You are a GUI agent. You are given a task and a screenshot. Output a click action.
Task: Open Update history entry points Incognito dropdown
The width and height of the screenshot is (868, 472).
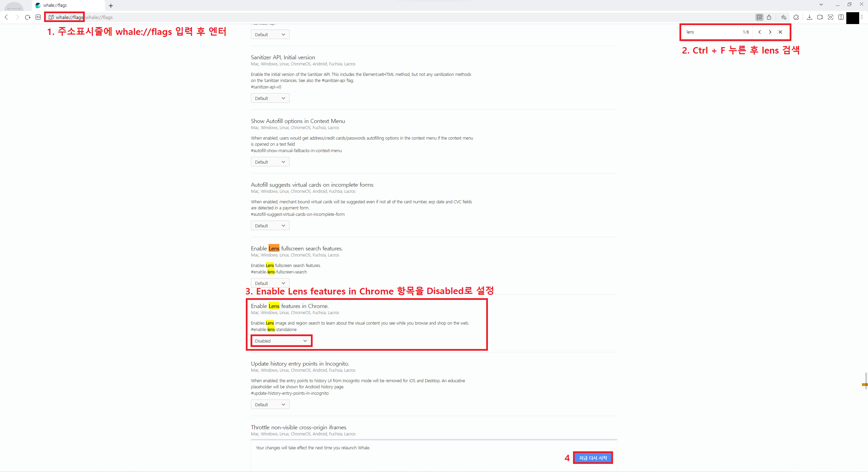[x=270, y=405]
